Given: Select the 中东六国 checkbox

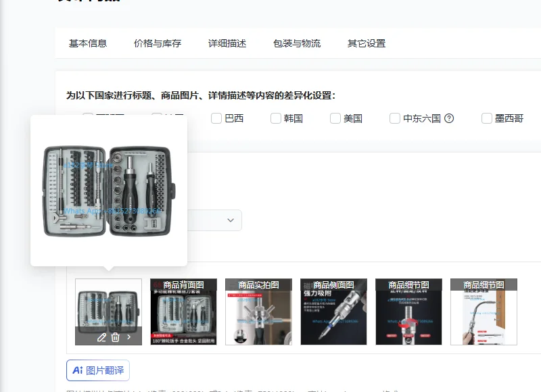Looking at the screenshot, I should [x=395, y=118].
